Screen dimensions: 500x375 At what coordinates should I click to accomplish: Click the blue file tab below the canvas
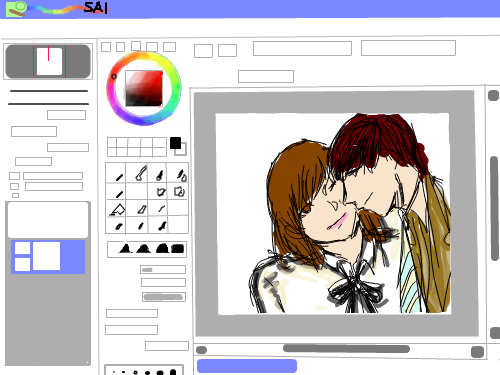tap(247, 366)
